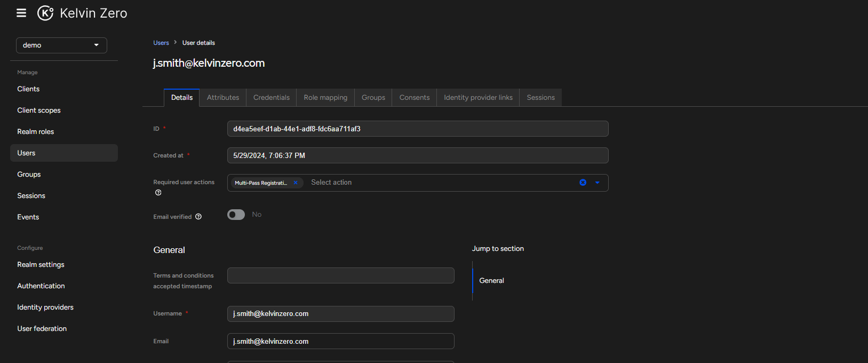Toggle the Email verified switch
This screenshot has width=868, height=363.
236,215
